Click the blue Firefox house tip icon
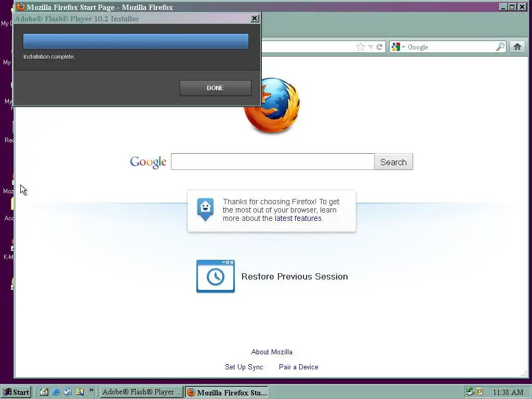 click(205, 209)
